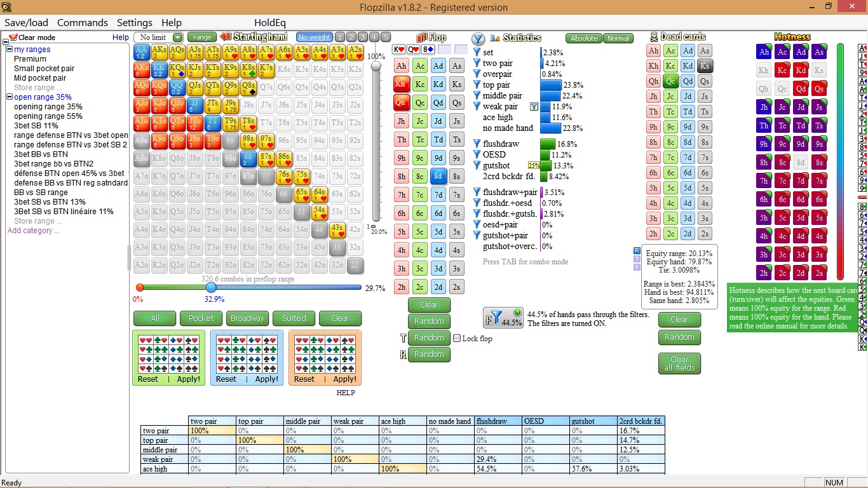
Task: Click 'Clear all fields' button
Action: 679,363
